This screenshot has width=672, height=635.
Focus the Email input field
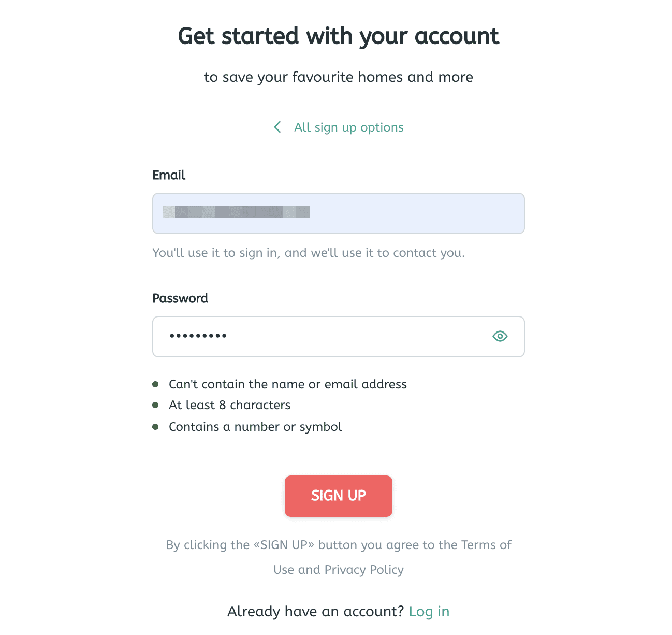click(339, 213)
